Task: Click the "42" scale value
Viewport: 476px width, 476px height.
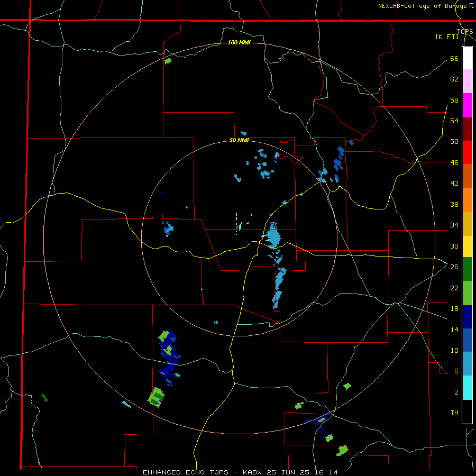Action: (x=454, y=184)
